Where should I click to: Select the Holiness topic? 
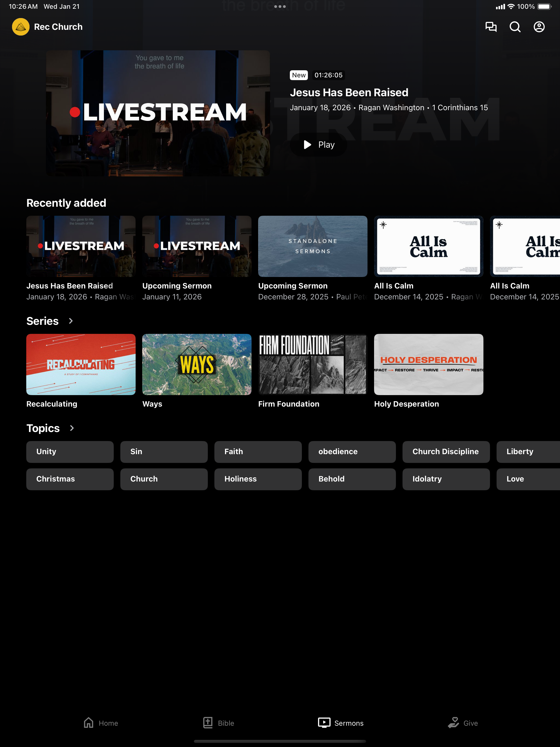coord(258,479)
